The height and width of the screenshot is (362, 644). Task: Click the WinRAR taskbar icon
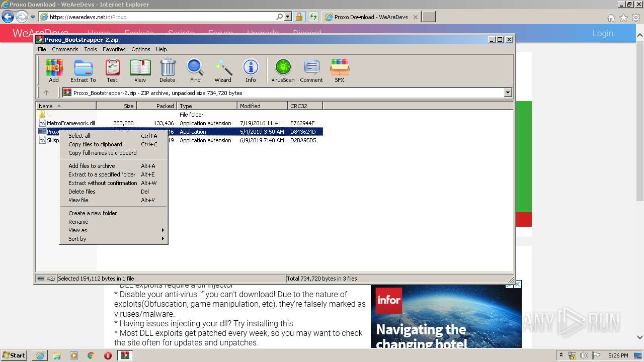pos(125,355)
